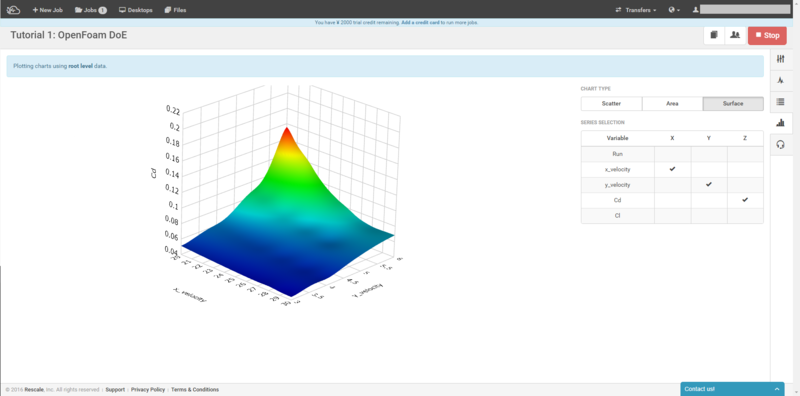Toggle Cd Z axis checkmark
This screenshot has height=396, width=800.
(x=745, y=200)
